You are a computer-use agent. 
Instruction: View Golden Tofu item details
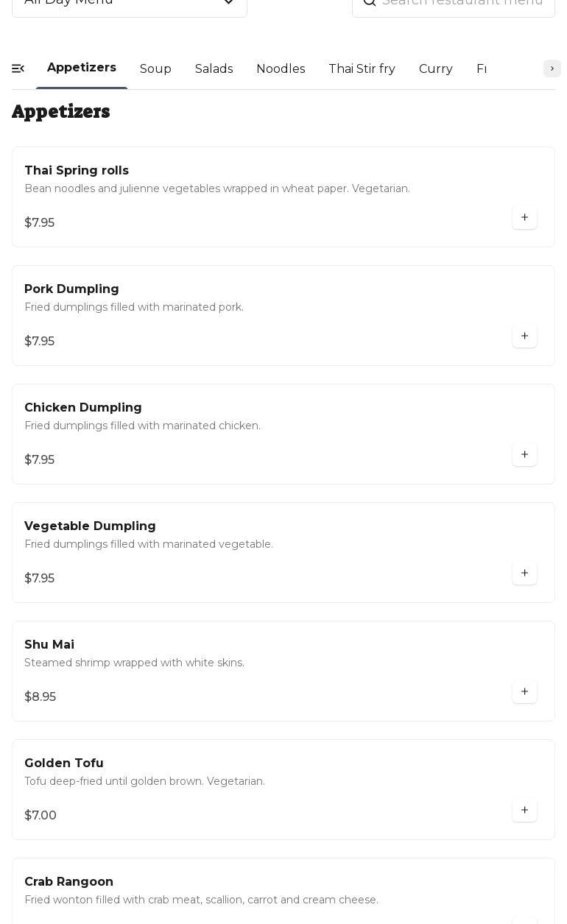[64, 763]
